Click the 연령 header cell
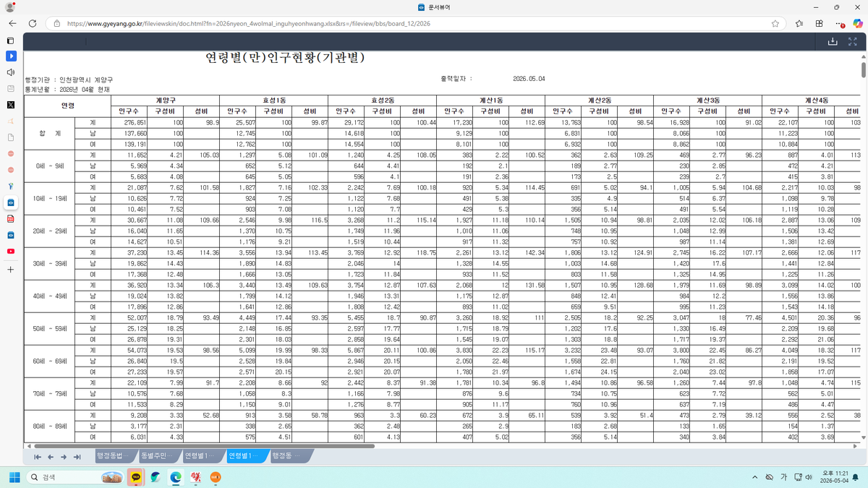Viewport: 868px width, 488px height. pos(67,106)
